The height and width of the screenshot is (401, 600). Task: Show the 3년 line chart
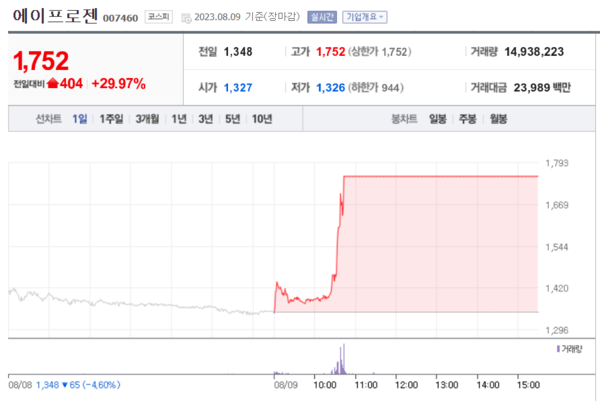205,119
